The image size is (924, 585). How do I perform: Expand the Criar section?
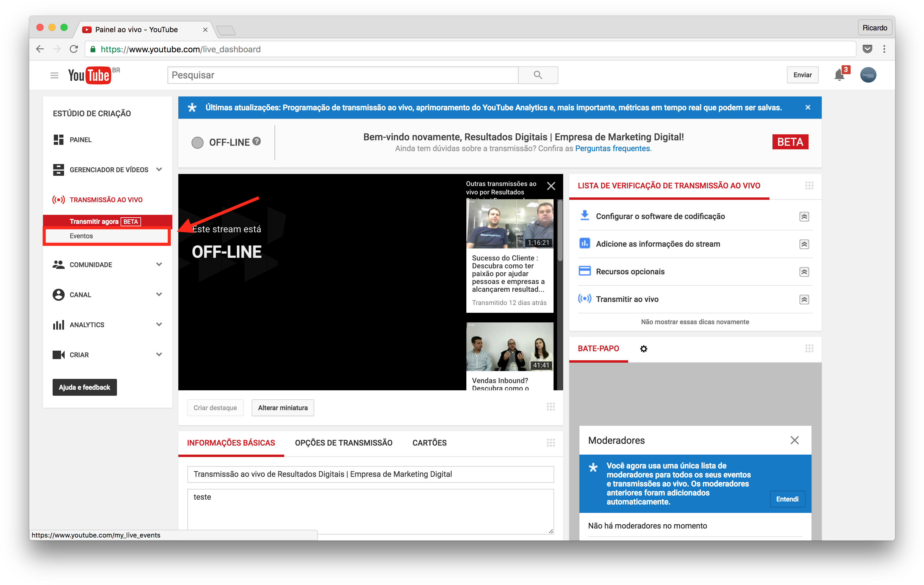coord(159,354)
